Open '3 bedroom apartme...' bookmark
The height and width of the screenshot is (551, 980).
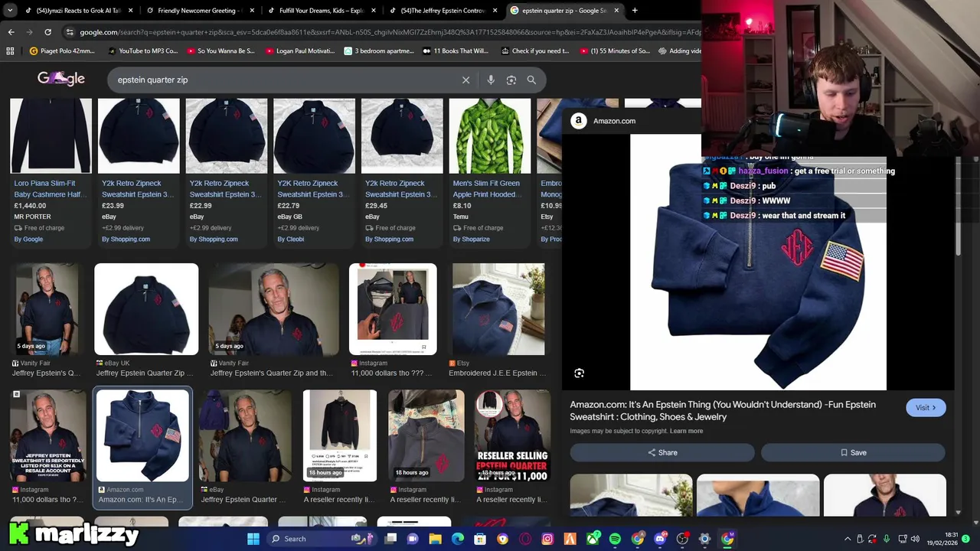click(x=379, y=51)
